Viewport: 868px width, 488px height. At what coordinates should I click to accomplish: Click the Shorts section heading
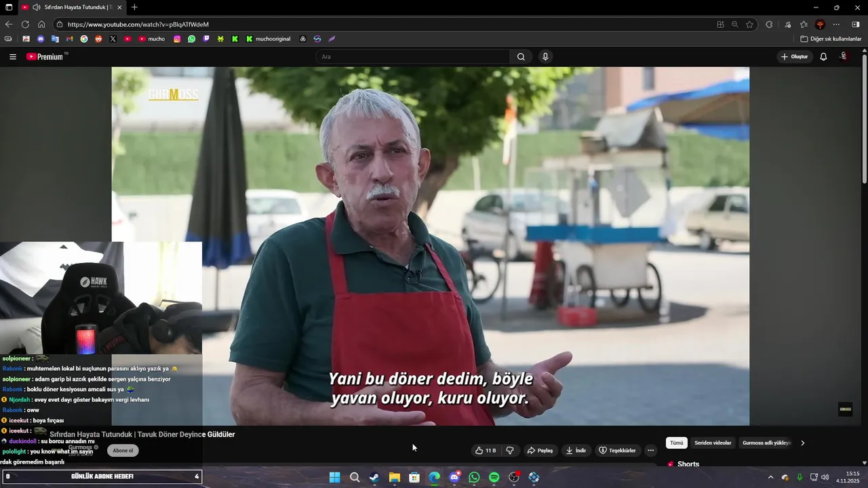[688, 464]
